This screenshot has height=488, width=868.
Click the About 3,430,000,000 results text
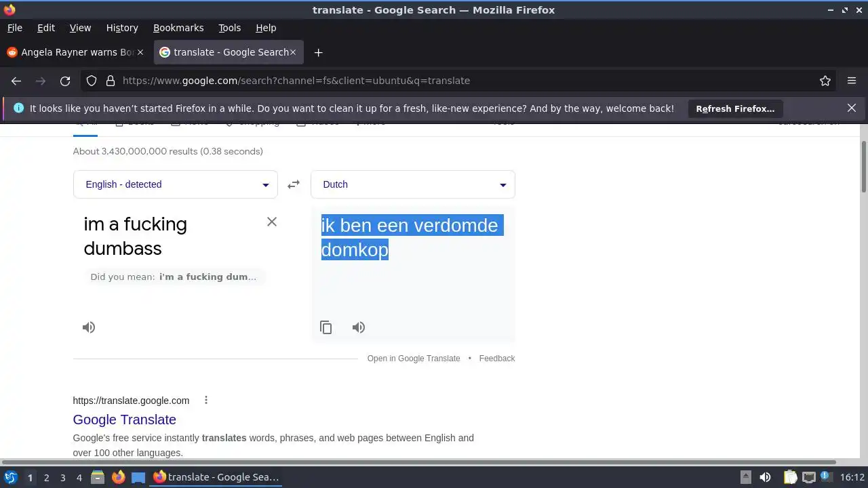click(168, 151)
